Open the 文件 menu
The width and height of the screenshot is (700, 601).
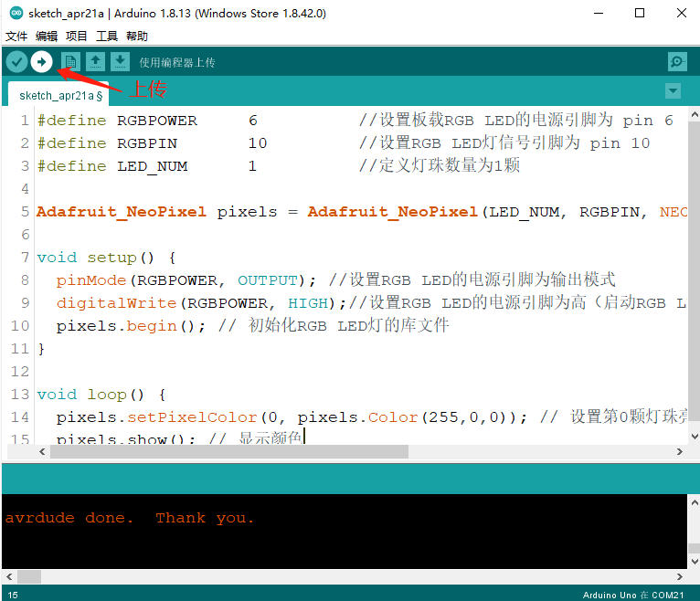(16, 37)
